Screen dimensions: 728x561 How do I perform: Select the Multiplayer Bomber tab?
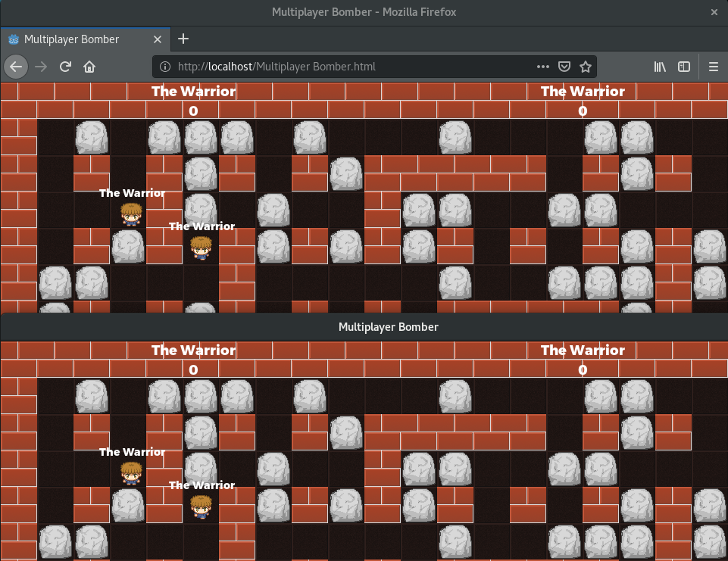86,39
